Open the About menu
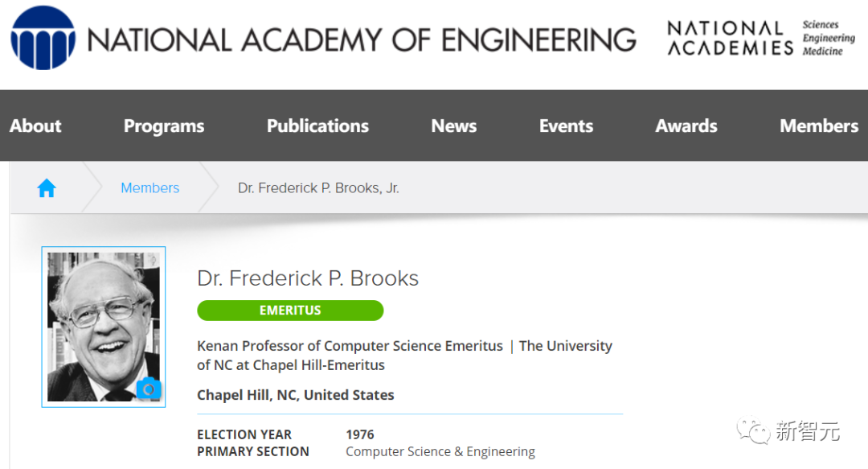The width and height of the screenshot is (868, 469). [x=35, y=125]
